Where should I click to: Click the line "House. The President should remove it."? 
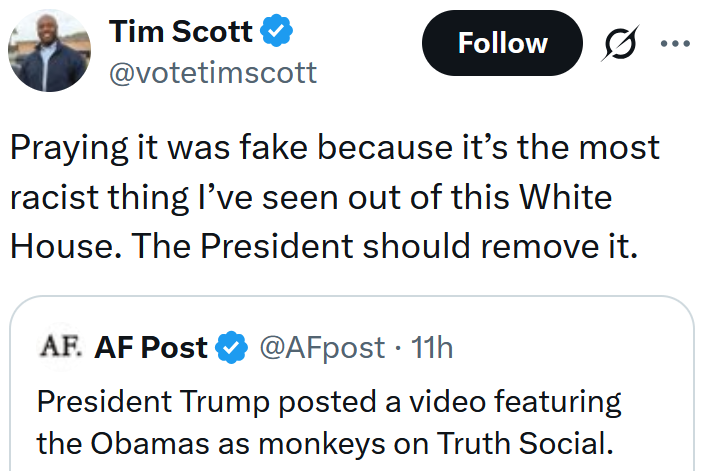323,246
